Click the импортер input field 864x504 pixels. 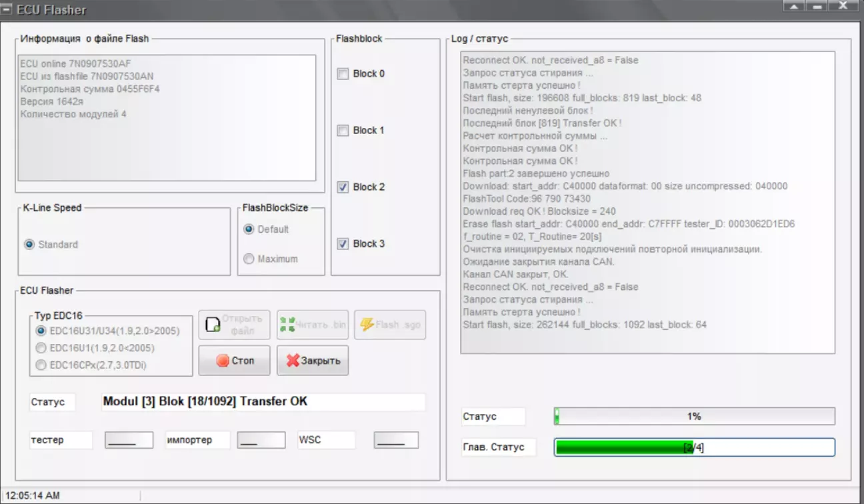tap(261, 440)
